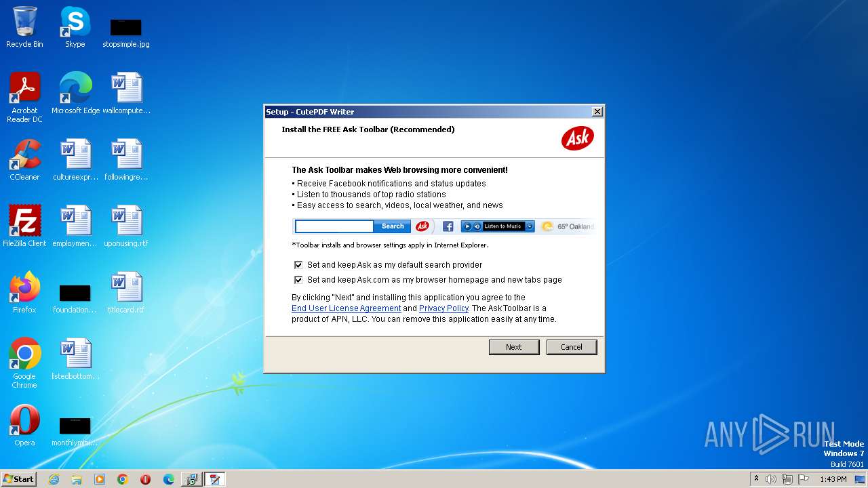Click the search field in the Ask toolbar preview
This screenshot has height=488, width=868.
[x=334, y=226]
